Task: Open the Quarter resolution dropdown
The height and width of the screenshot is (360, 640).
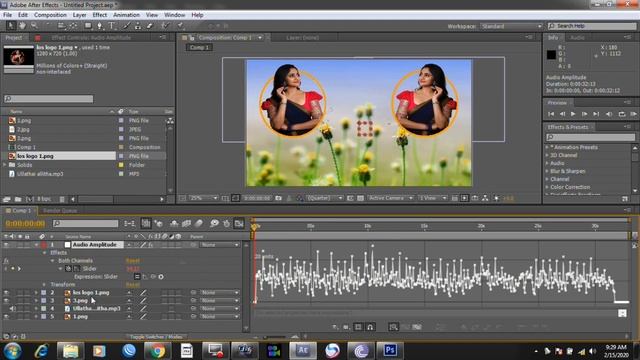Action: (x=324, y=198)
